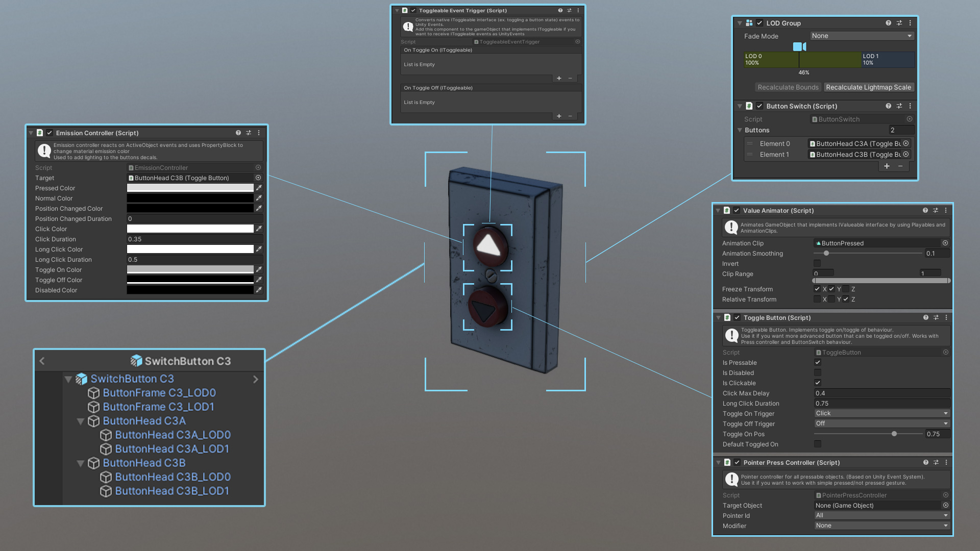Open preset icon on LOD Group header
Screen dimensions: 980x551
coord(899,23)
